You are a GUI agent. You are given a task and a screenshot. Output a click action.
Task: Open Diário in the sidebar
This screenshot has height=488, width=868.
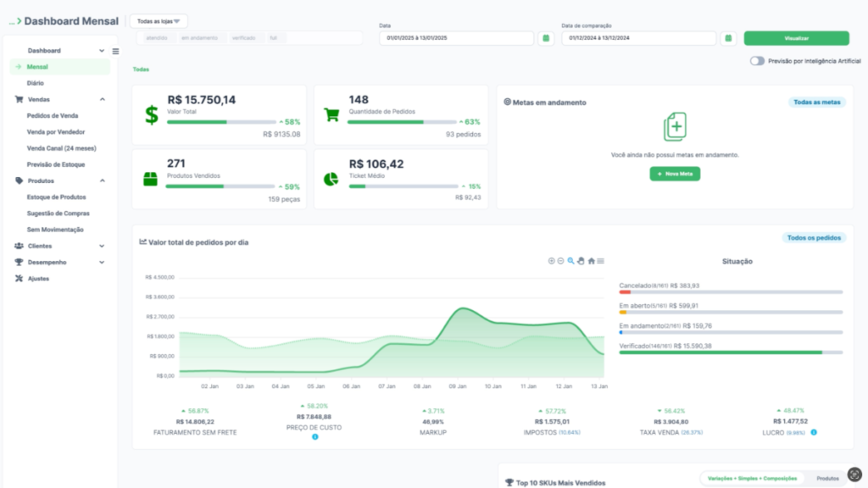[36, 83]
